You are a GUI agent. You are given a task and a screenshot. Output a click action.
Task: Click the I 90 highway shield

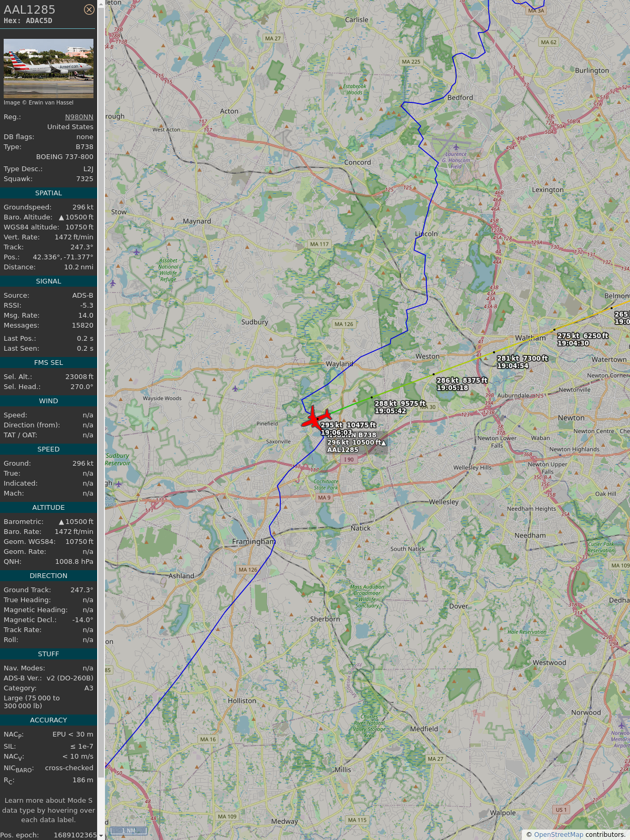(x=349, y=459)
